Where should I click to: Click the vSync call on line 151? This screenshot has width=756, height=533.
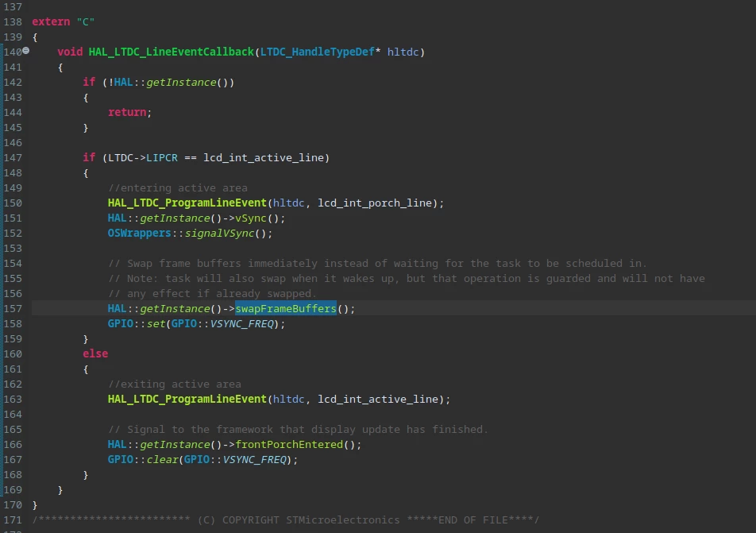(x=251, y=218)
